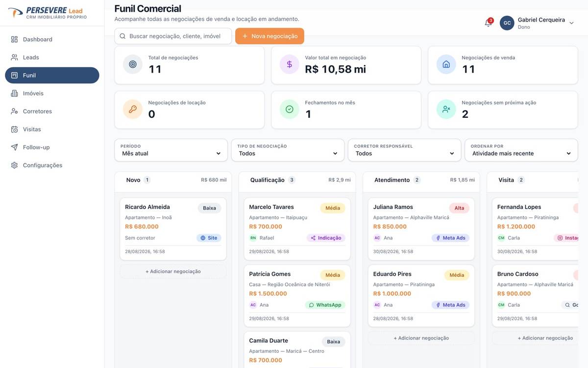Viewport: 588px width, 368px height.
Task: Open the Período dropdown
Action: 171,150
